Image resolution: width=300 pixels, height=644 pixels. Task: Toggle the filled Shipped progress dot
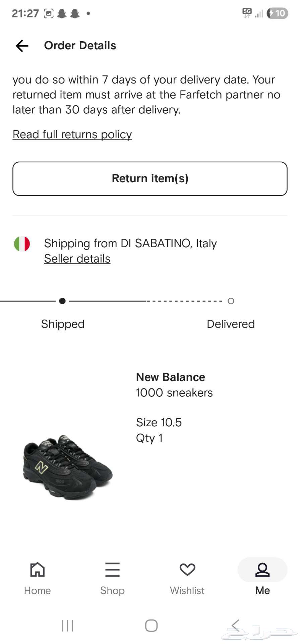click(62, 301)
